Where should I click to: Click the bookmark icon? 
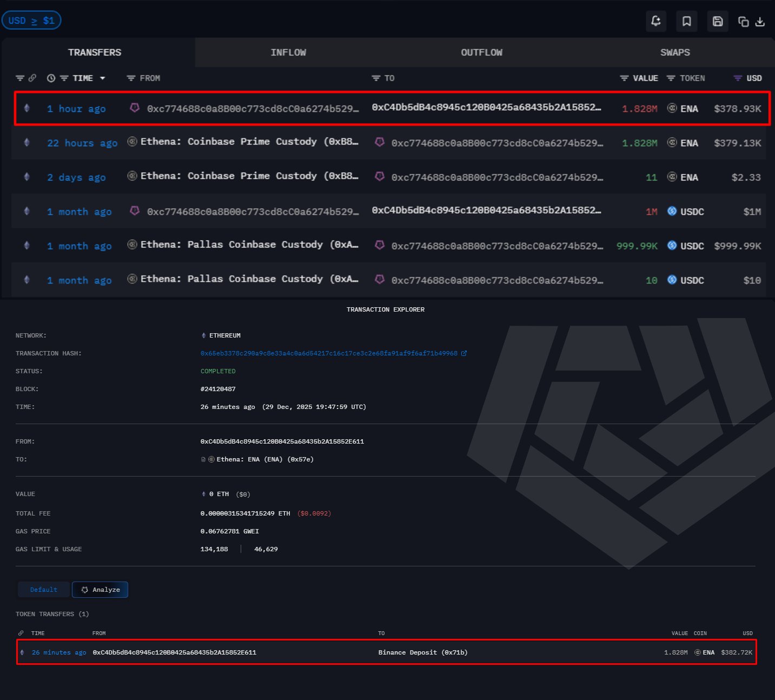pos(686,21)
